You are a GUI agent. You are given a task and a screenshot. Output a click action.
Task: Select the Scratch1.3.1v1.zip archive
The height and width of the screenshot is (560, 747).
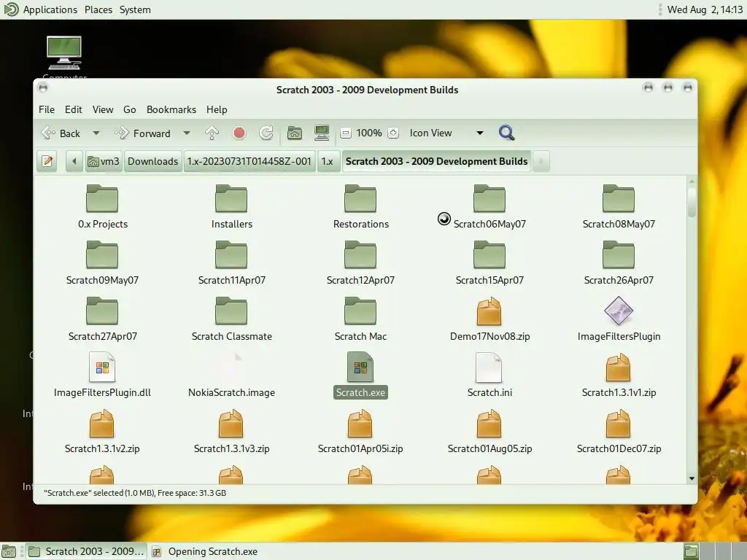619,376
